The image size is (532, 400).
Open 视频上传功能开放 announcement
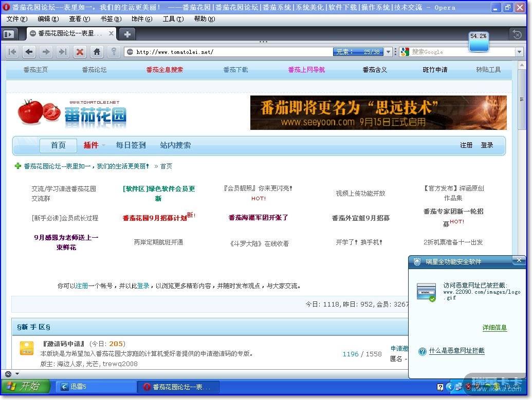click(360, 194)
